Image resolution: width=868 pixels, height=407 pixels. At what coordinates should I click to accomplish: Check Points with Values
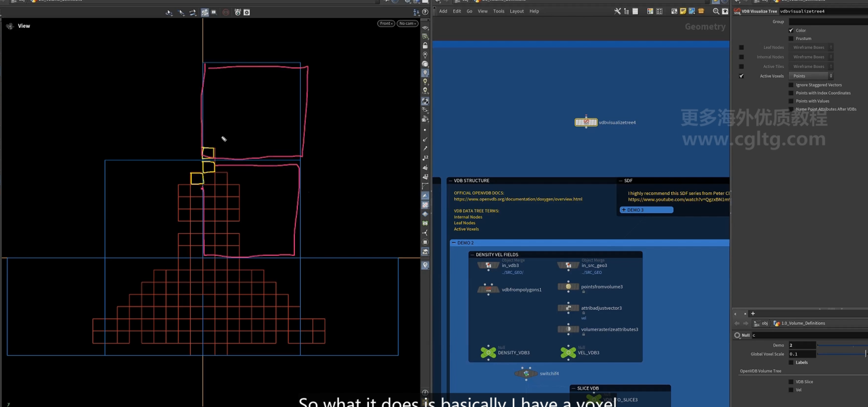coord(791,101)
